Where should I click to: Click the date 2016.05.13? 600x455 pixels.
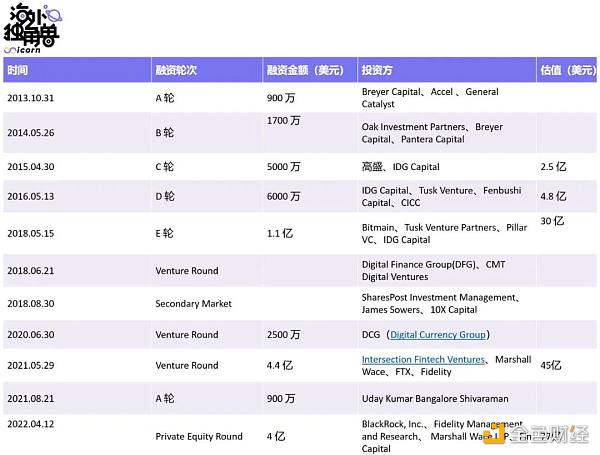(31, 196)
